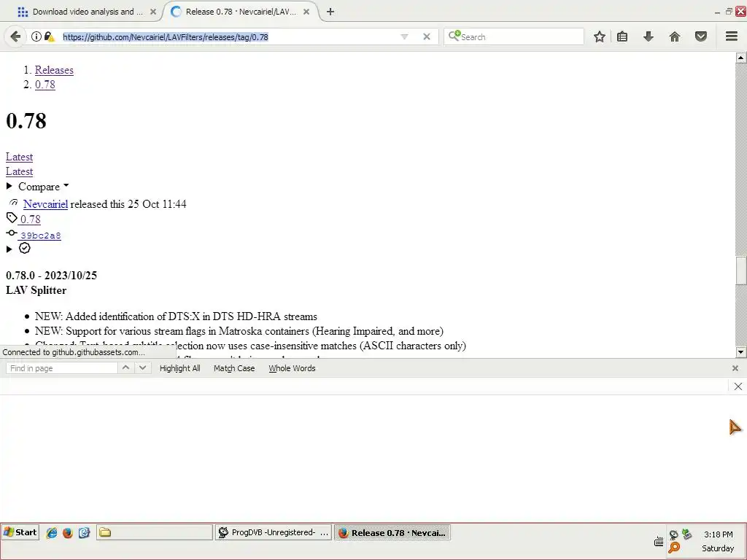Switch to Release 0.78 Firefox taskbar button
This screenshot has height=560, width=747.
pos(392,532)
